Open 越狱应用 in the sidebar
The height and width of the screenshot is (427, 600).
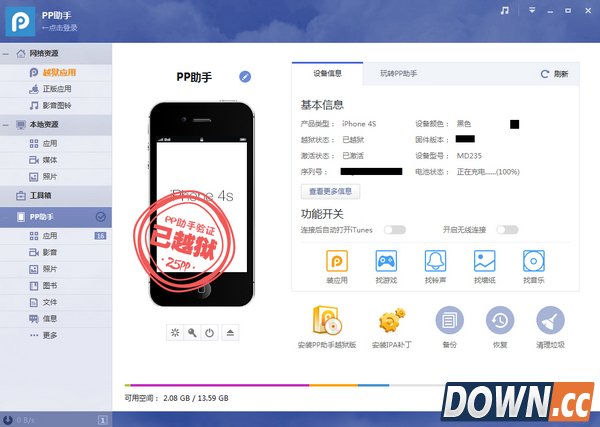tap(56, 72)
